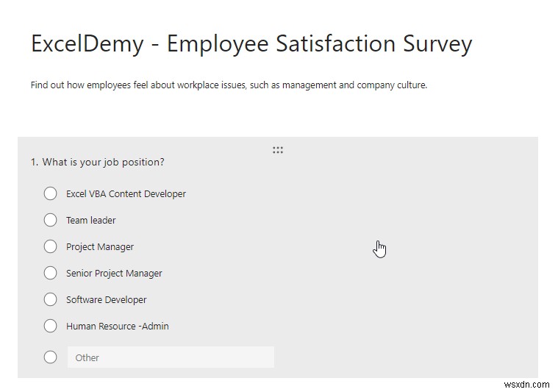Click the 'Project Manager' option label text
The width and height of the screenshot is (558, 392).
[x=100, y=247]
